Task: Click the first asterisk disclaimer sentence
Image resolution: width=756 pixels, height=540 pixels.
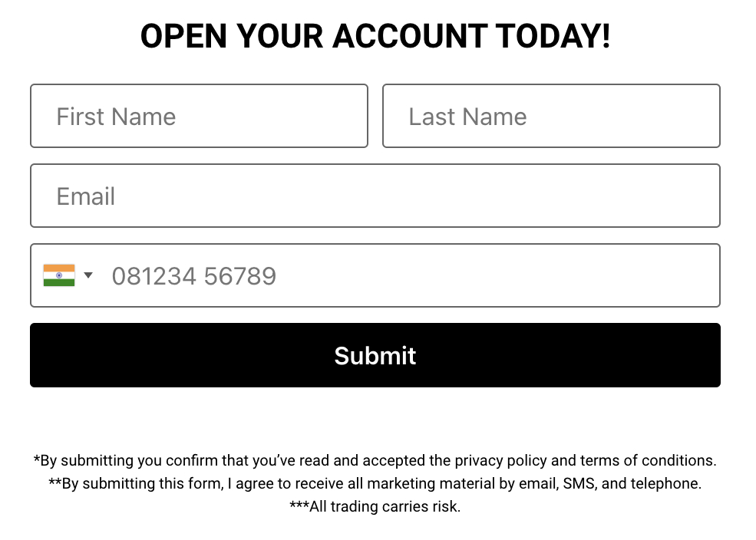Action: [x=375, y=460]
